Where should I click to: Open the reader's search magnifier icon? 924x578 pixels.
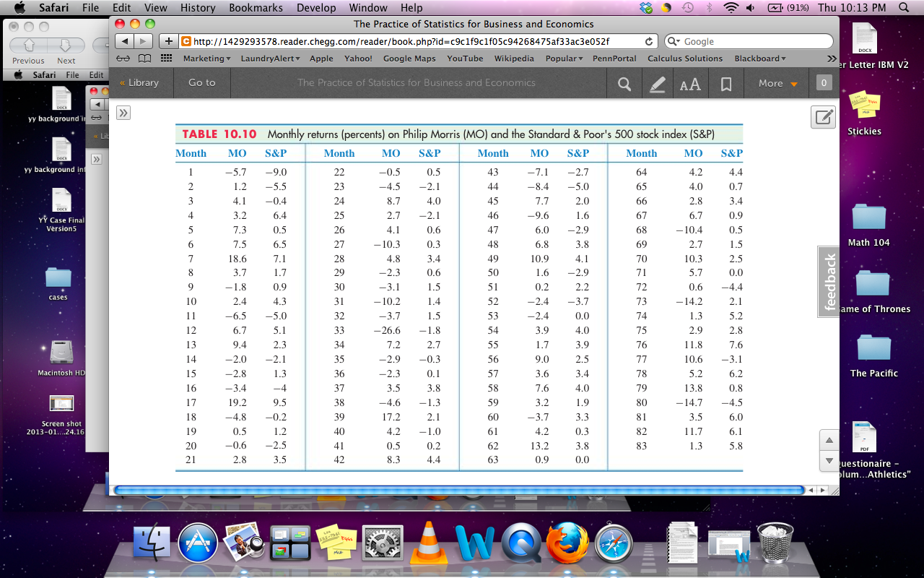pyautogui.click(x=624, y=84)
